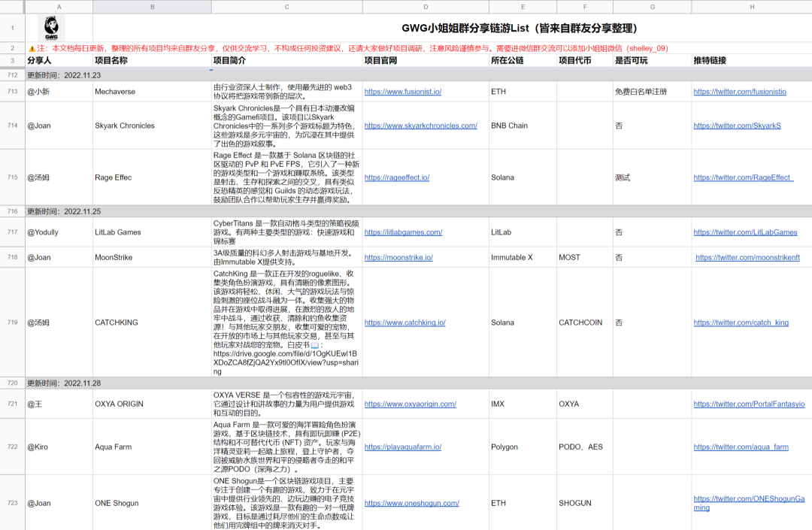The width and height of the screenshot is (812, 530).
Task: Select the MOST token cell
Action: [585, 257]
